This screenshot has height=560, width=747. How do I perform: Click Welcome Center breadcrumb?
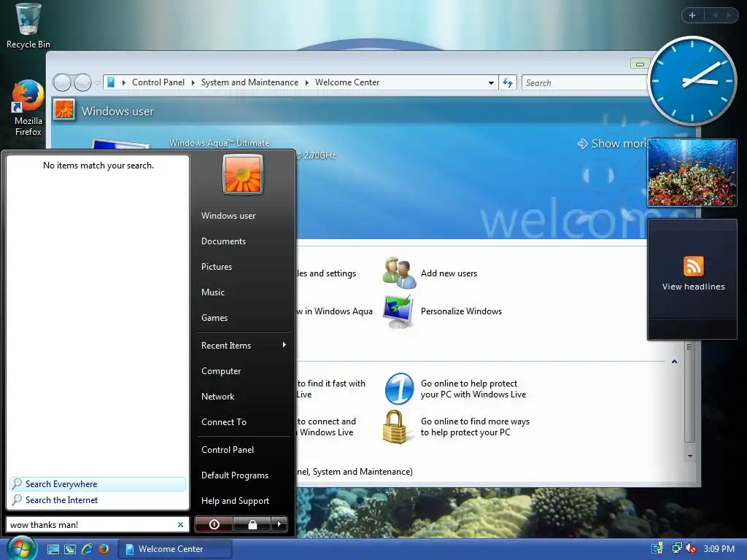pos(347,82)
